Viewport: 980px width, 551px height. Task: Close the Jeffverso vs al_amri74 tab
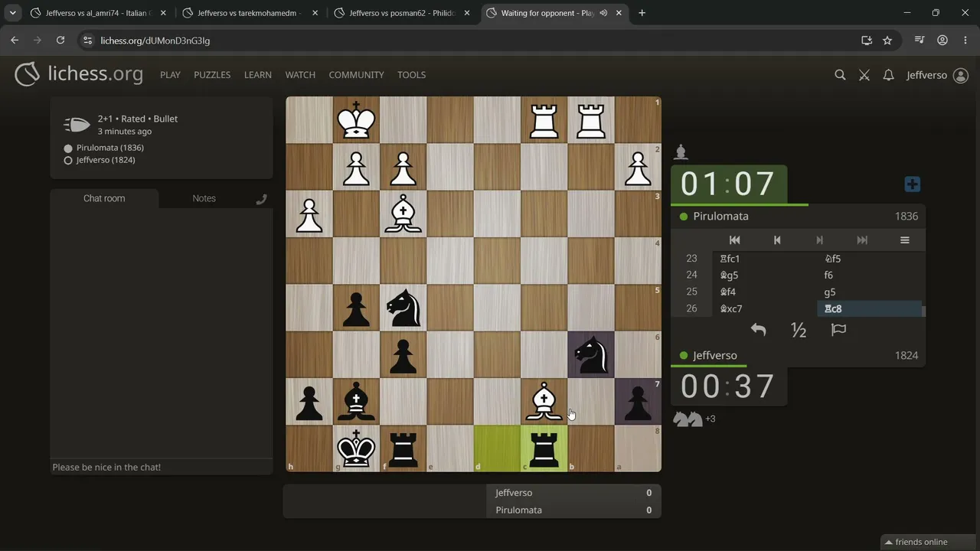click(x=163, y=13)
